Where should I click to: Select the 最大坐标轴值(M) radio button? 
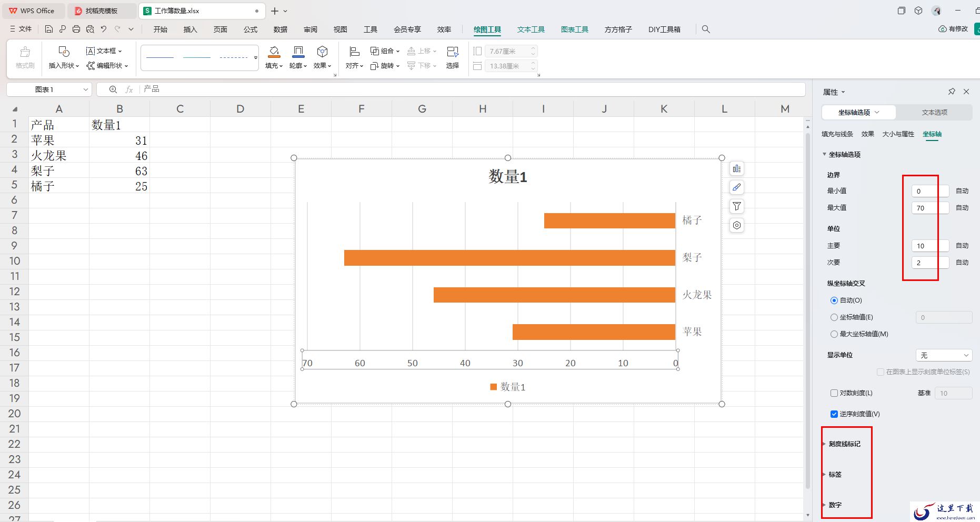(x=834, y=334)
